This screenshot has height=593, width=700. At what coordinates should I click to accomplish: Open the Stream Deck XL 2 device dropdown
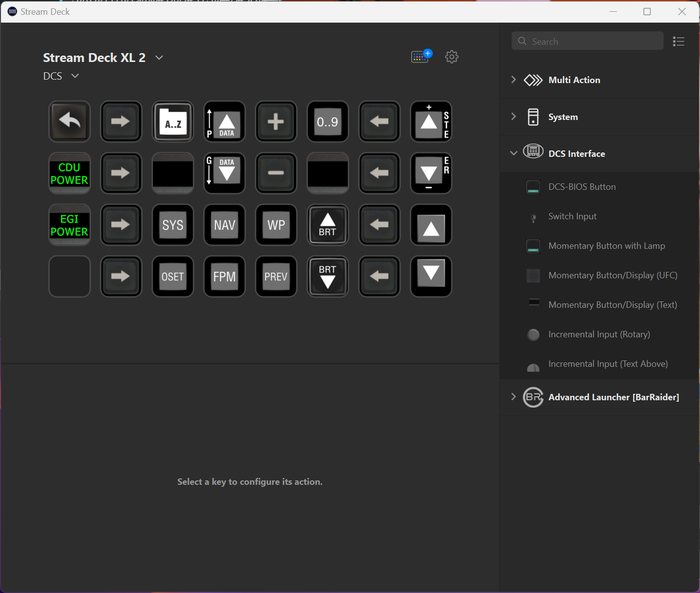(x=159, y=58)
